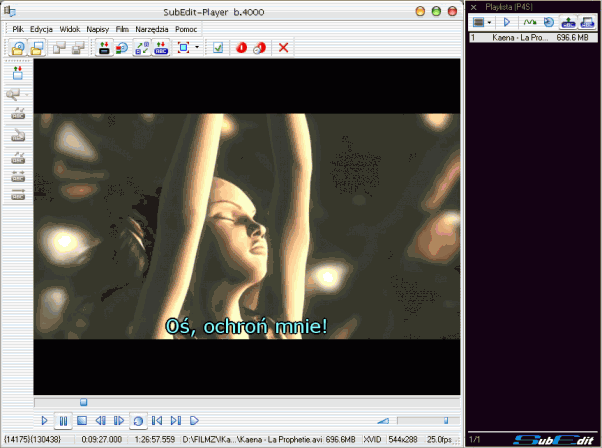
Task: Click the open subtitles folder icon
Action: (x=37, y=48)
